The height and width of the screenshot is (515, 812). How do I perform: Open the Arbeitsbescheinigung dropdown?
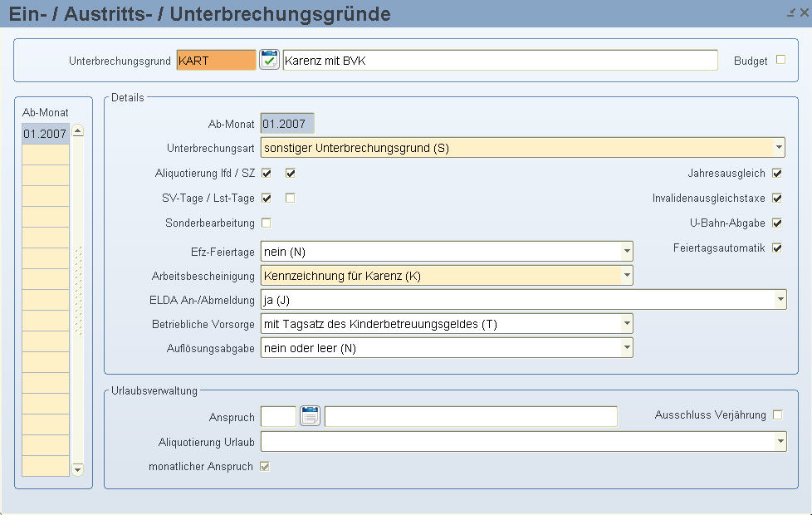[x=627, y=276]
